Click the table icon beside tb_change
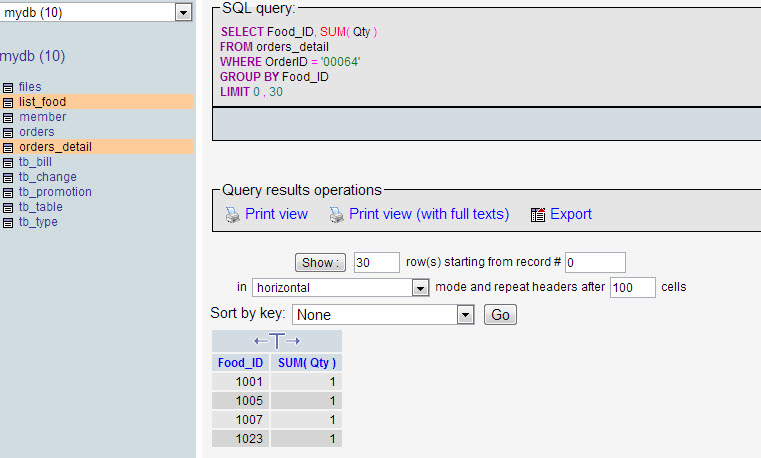 [8, 178]
